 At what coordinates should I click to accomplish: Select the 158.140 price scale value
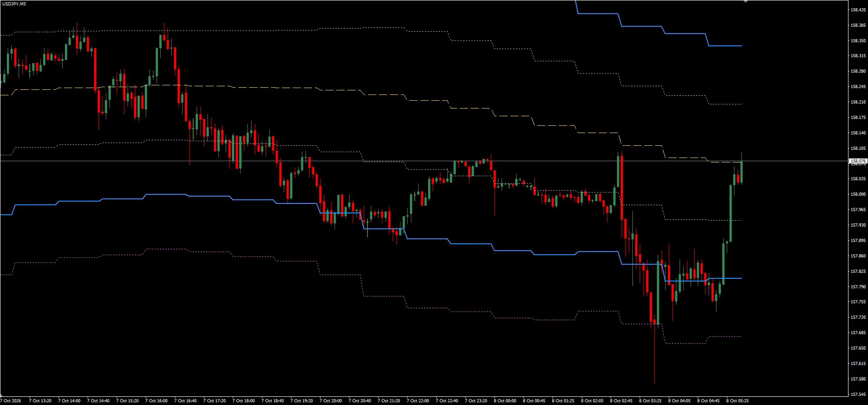click(858, 133)
